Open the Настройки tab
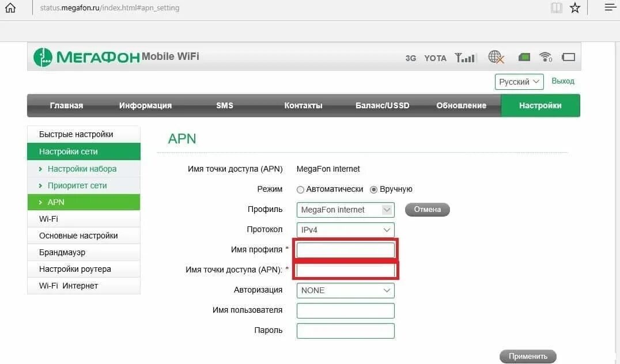This screenshot has height=364, width=620. tap(540, 105)
